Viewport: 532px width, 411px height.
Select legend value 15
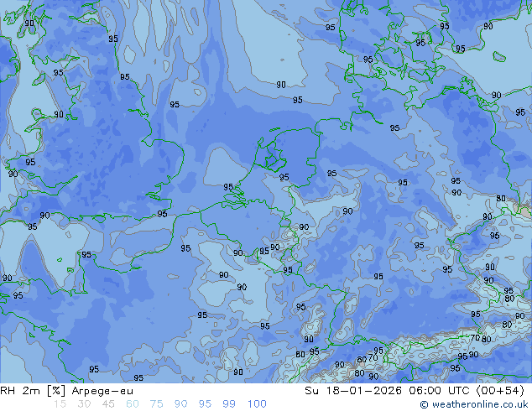[x=60, y=404]
